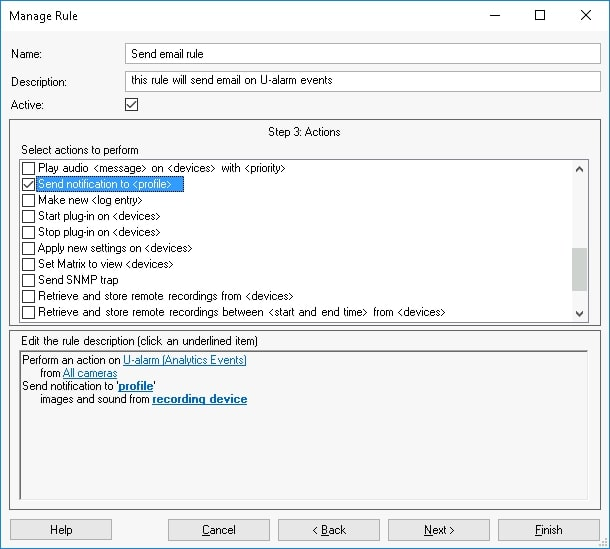Enable the Send SNMP trap action
The width and height of the screenshot is (610, 549).
[x=29, y=281]
